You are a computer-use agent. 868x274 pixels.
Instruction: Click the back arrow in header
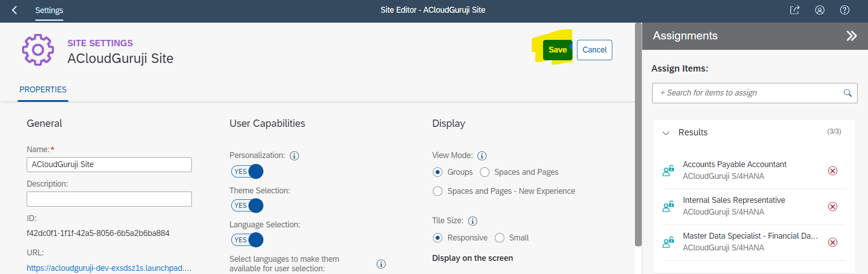(14, 10)
